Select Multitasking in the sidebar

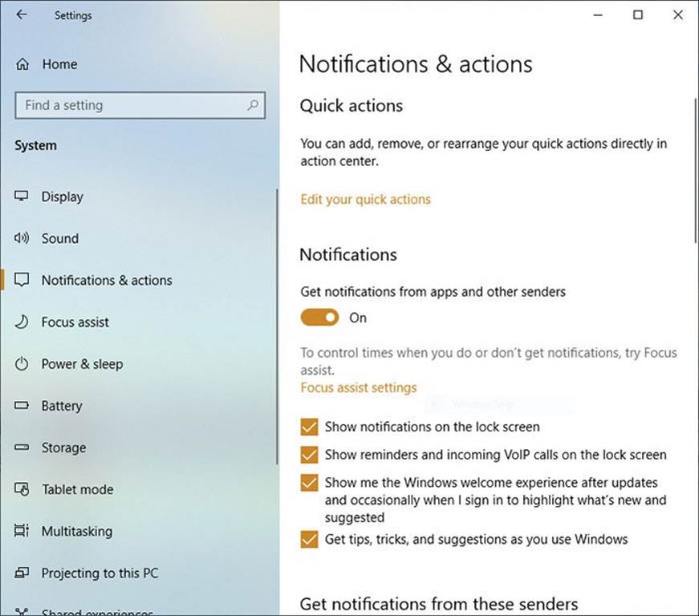coord(22,531)
